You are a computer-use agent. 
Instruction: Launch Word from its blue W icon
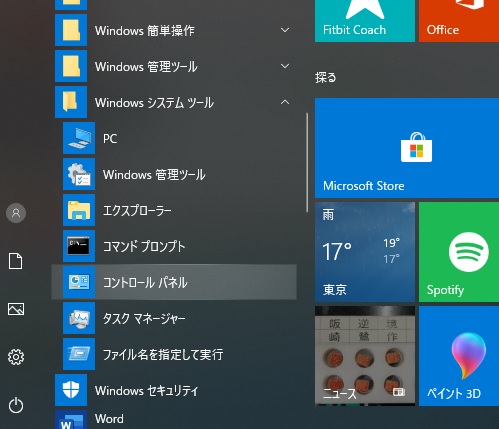coord(71,420)
